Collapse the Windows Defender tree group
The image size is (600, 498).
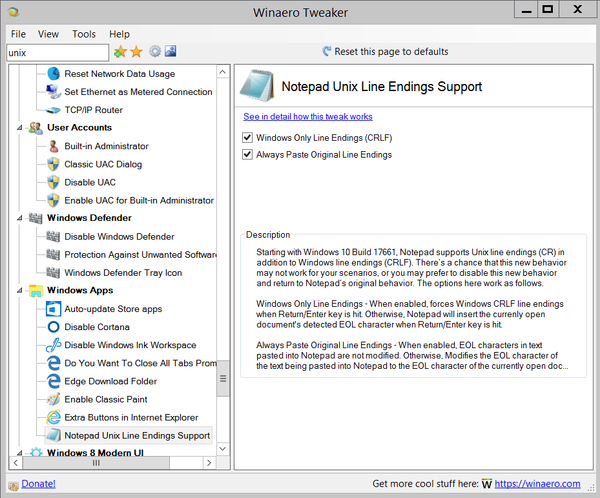[x=20, y=218]
